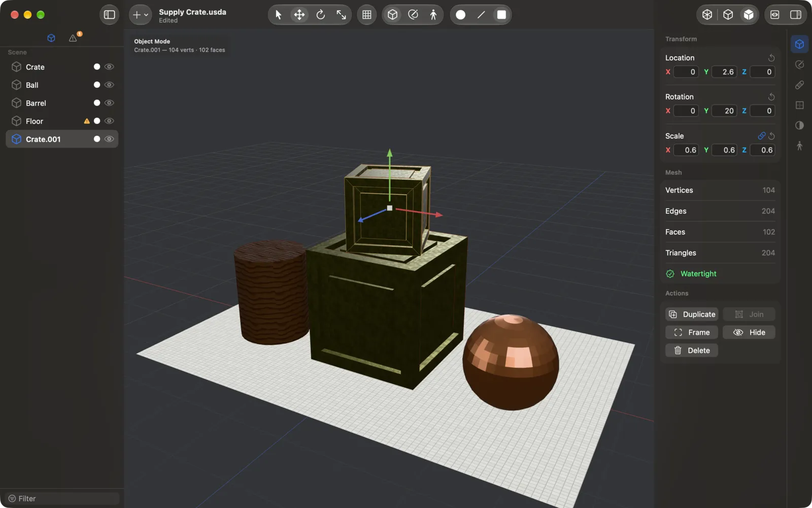Image resolution: width=812 pixels, height=508 pixels.
Task: Click Frame action button
Action: (x=692, y=332)
